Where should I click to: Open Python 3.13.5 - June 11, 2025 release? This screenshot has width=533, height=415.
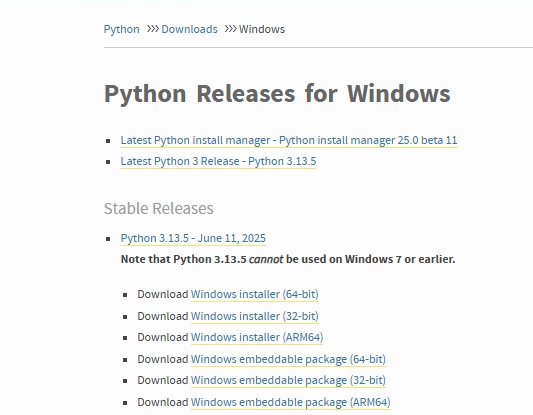(x=193, y=238)
